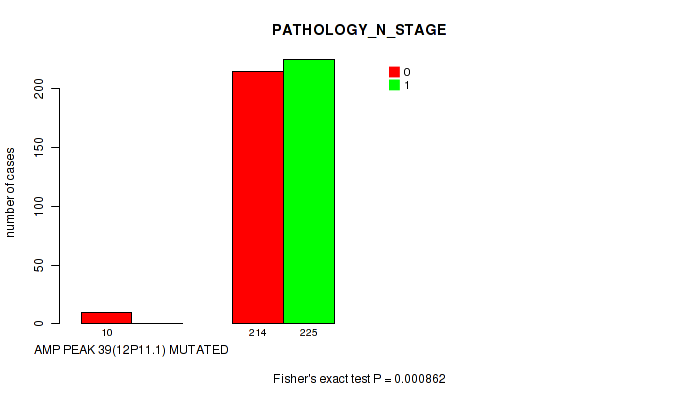Image resolution: width=690 pixels, height=400 pixels.
Task: Select the count label "225" under the bar
Action: 309,332
